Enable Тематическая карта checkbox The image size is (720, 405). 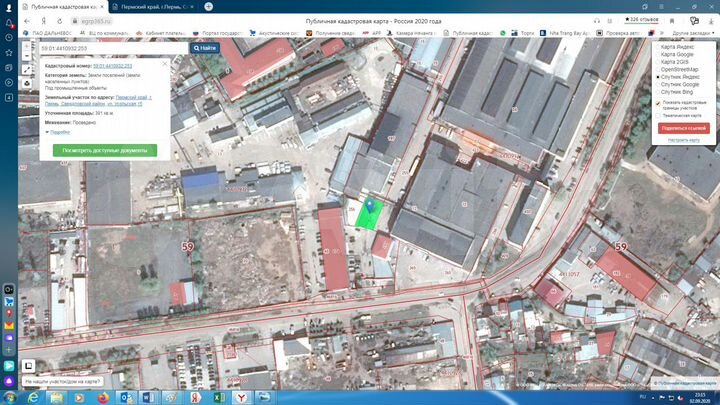(659, 115)
